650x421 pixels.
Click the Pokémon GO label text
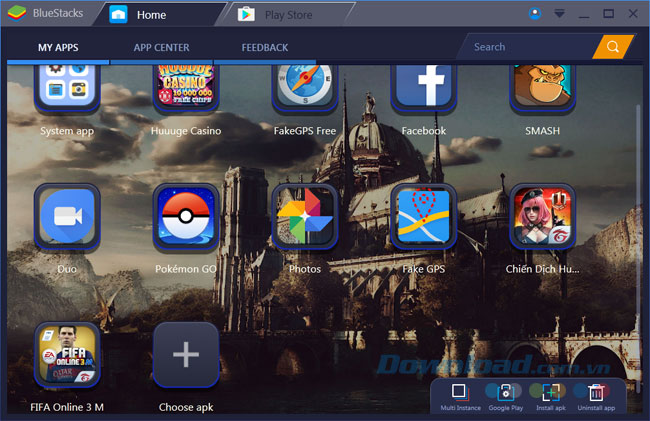click(186, 269)
